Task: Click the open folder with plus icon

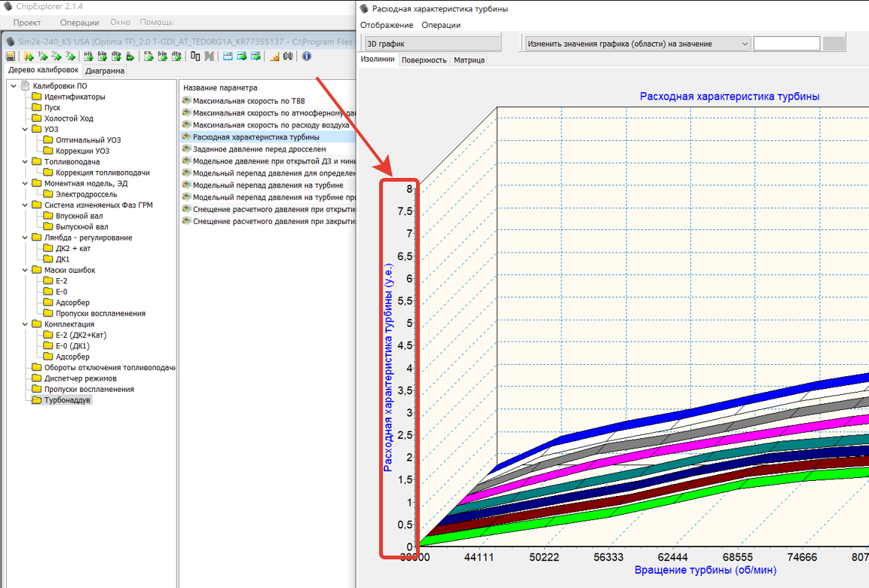Action: pos(29,56)
